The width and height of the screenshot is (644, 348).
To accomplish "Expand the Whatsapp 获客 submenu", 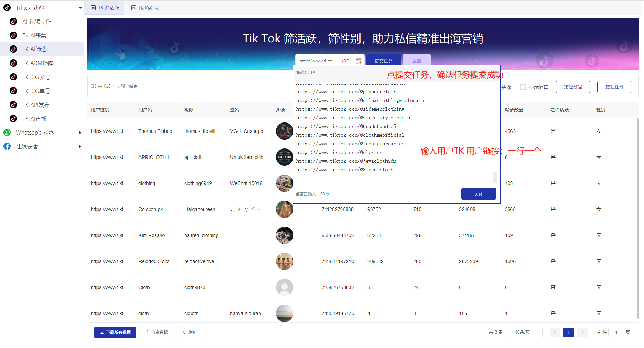I will pos(80,133).
